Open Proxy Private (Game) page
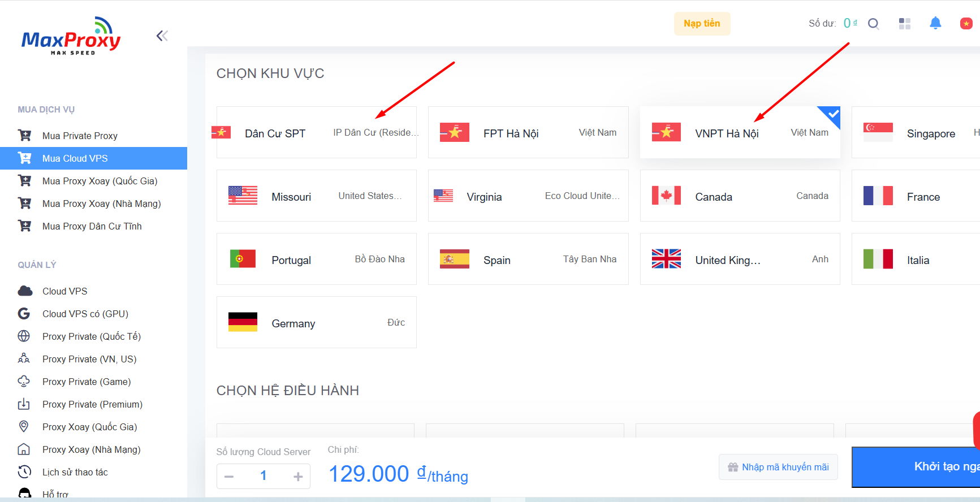Viewport: 980px width, 502px height. [94, 382]
